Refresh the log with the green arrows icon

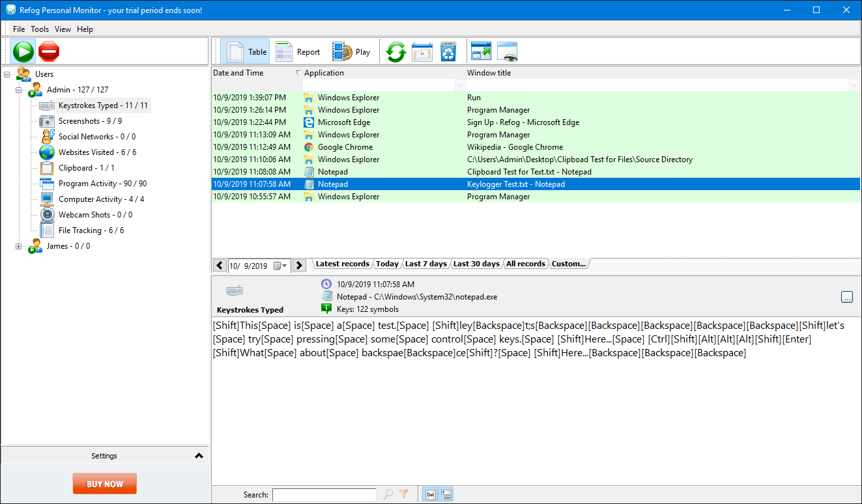pos(396,51)
